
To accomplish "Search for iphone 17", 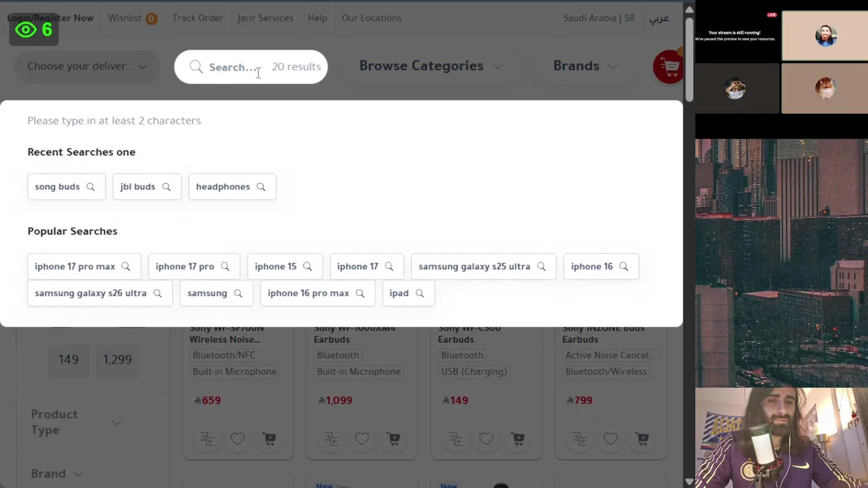I will coord(366,266).
